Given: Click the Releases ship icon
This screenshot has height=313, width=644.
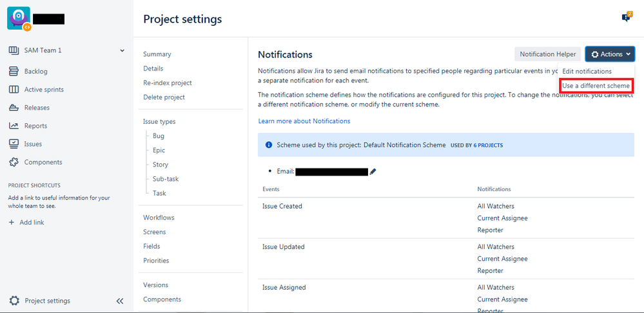Looking at the screenshot, I should [x=14, y=108].
